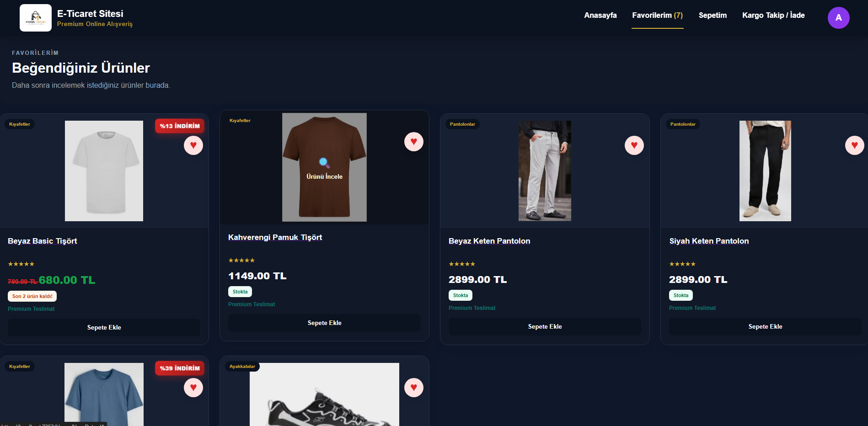Click %13 İNDİRİM discount badge
868x426 pixels.
click(x=180, y=126)
